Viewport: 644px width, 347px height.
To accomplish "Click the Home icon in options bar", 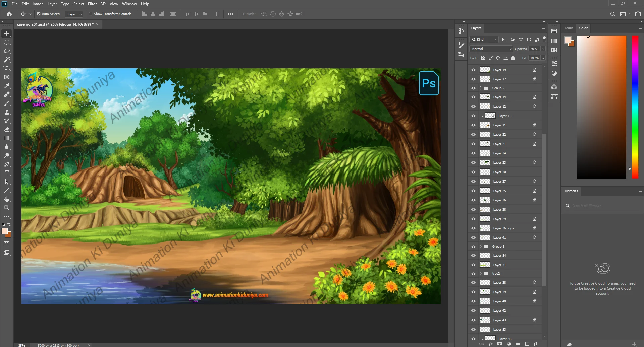I will pyautogui.click(x=9, y=14).
